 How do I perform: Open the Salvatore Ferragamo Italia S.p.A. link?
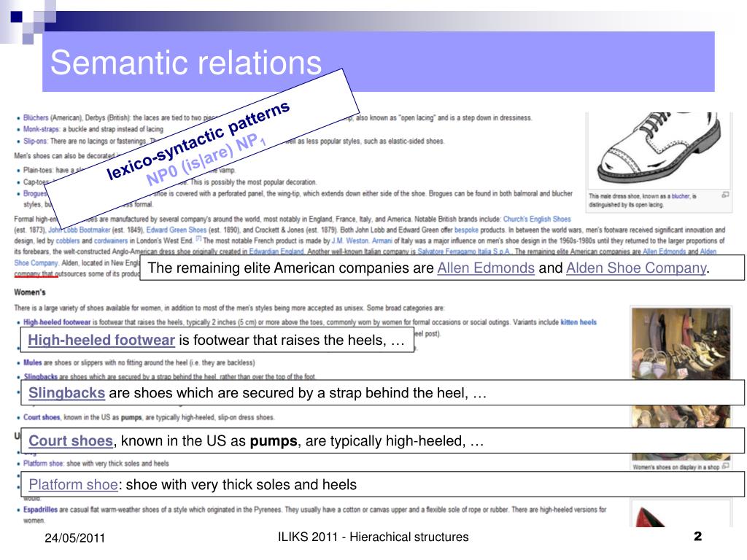[464, 252]
